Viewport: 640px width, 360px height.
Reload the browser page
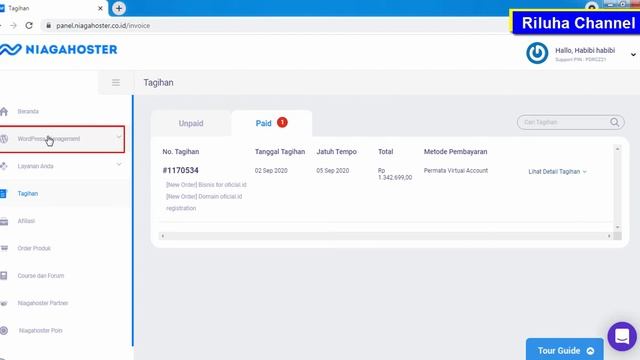29,25
